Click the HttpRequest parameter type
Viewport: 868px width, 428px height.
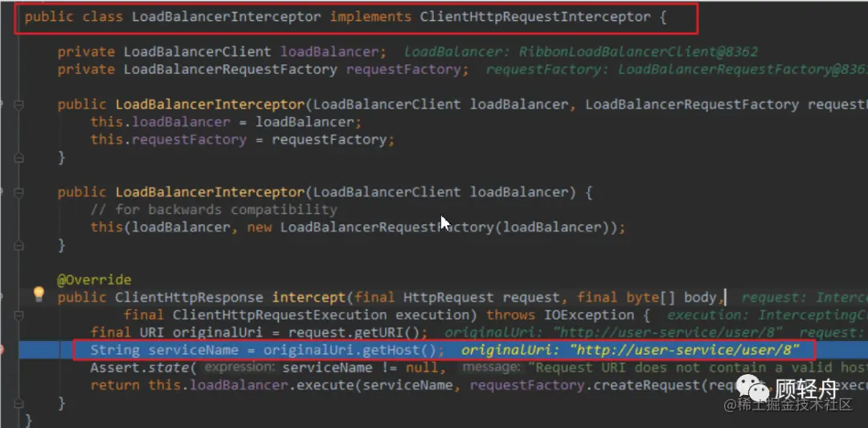tap(448, 298)
